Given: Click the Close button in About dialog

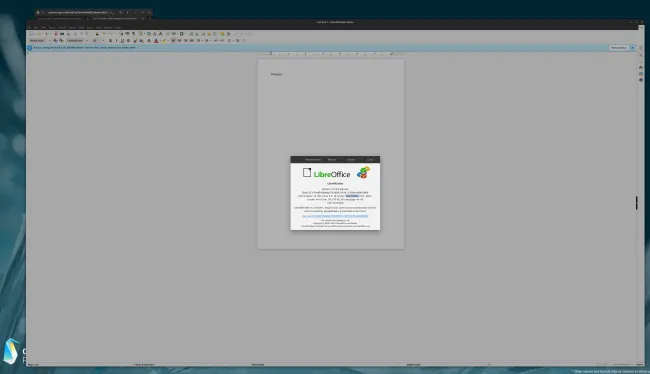Looking at the screenshot, I should (370, 160).
